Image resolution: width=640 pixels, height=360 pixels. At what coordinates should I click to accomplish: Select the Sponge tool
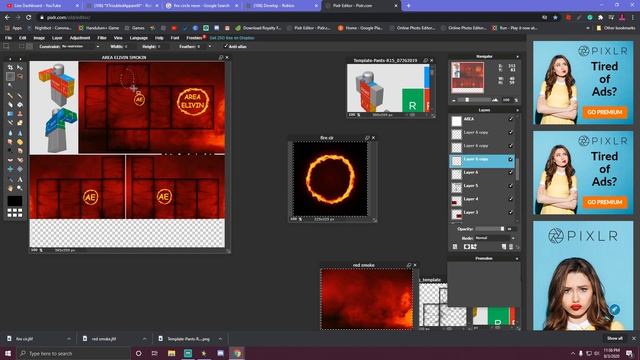[20, 142]
